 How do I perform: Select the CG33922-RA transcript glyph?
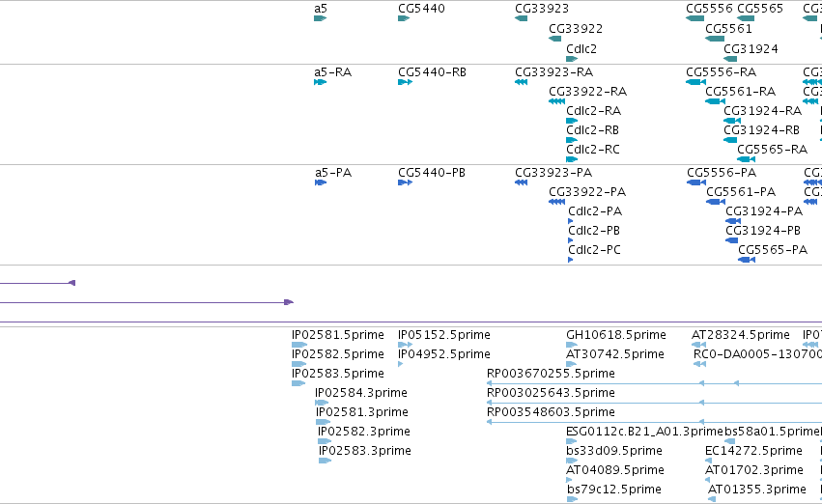coord(556,101)
